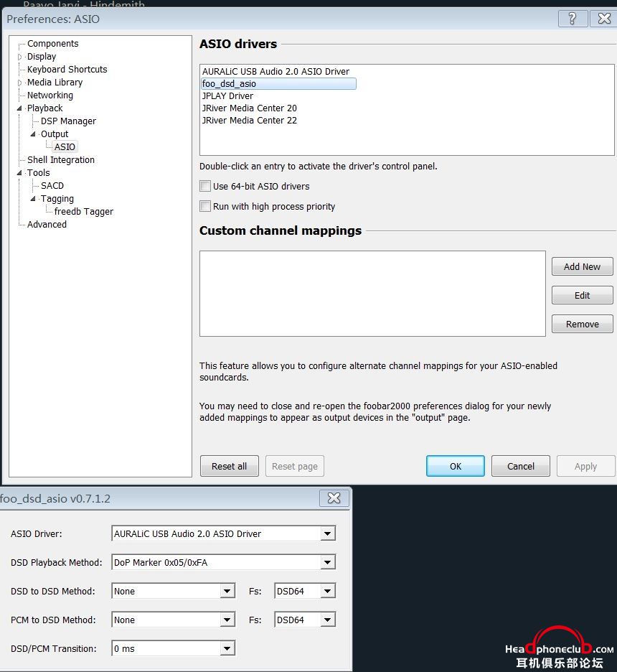This screenshot has width=617, height=672.
Task: Open Fs dropdown beside PCM to DSD Method
Action: click(x=328, y=620)
